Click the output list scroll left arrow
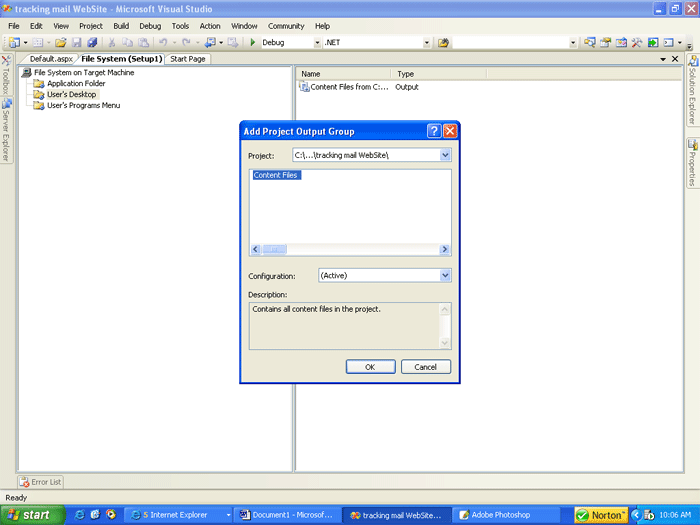Screen dimensions: 700x525 [256, 249]
